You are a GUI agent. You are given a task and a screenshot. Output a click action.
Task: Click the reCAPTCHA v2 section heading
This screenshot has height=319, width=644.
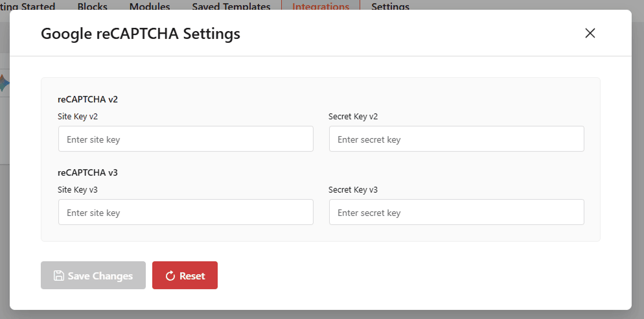point(87,100)
